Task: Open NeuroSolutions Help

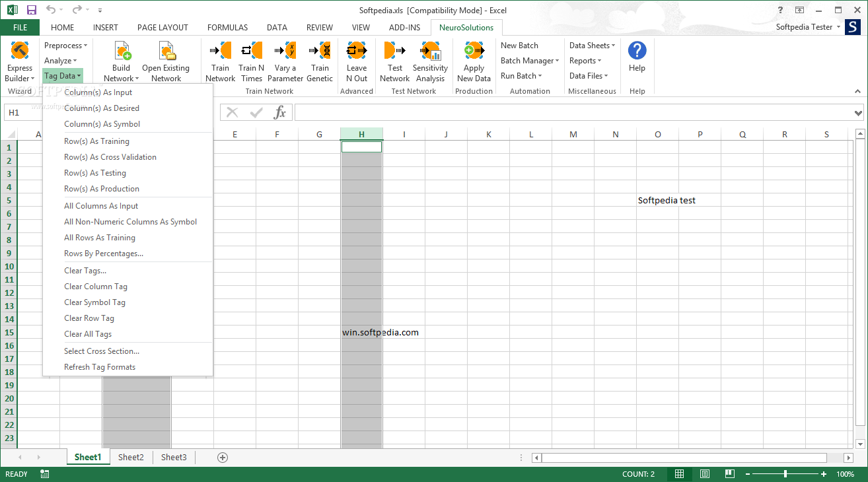Action: [x=637, y=57]
